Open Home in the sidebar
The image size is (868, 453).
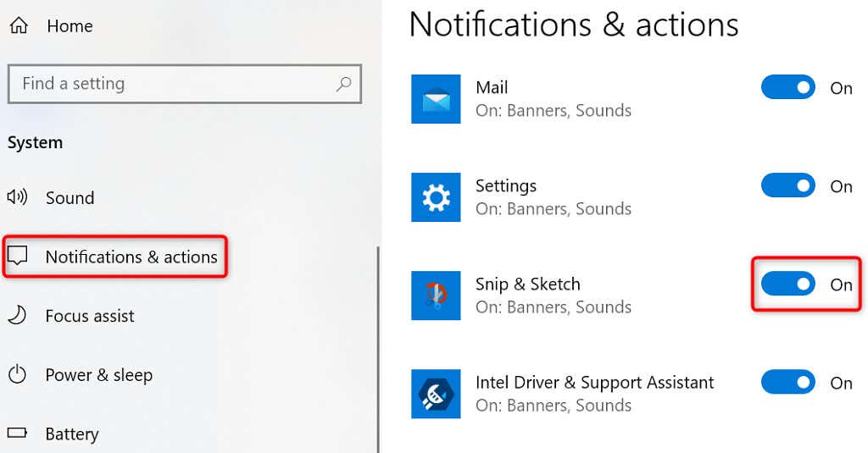tap(70, 26)
